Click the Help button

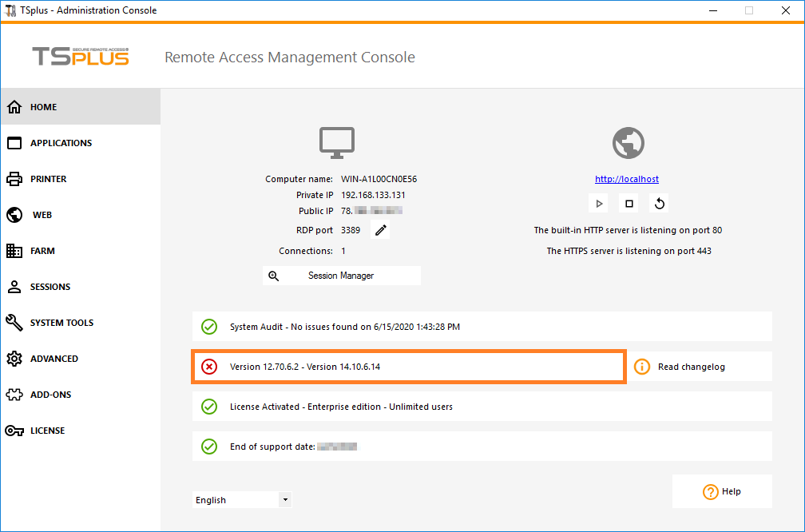pyautogui.click(x=722, y=491)
